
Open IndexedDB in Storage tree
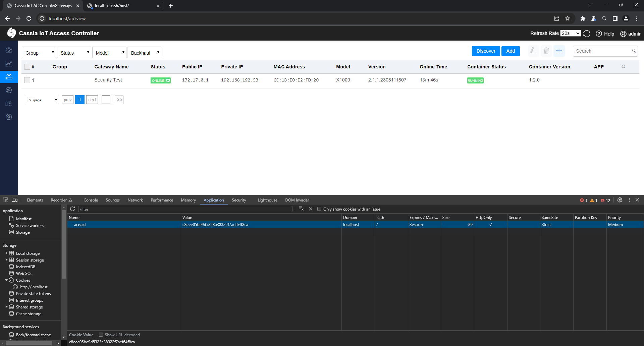pyautogui.click(x=25, y=267)
